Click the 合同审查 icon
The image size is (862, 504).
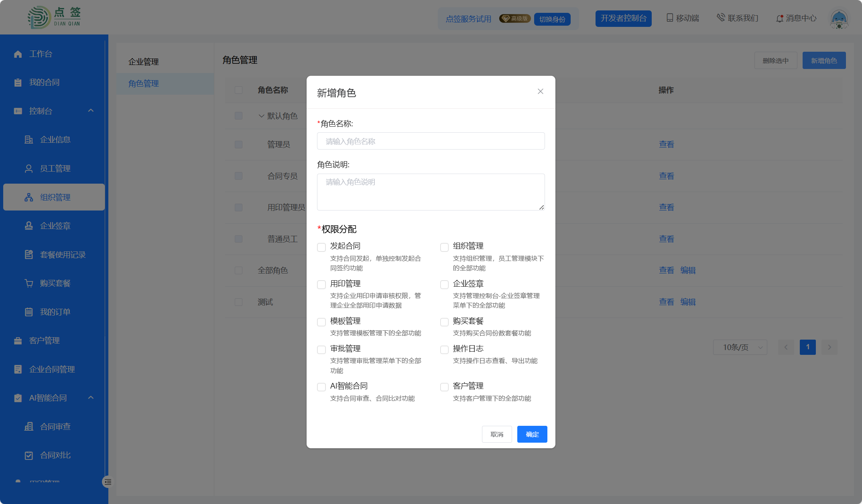coord(29,427)
